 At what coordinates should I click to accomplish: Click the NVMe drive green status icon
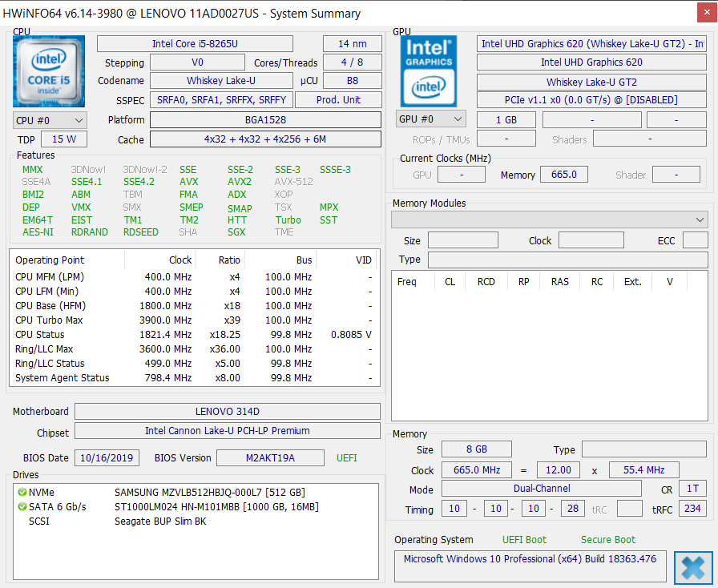coord(22,493)
